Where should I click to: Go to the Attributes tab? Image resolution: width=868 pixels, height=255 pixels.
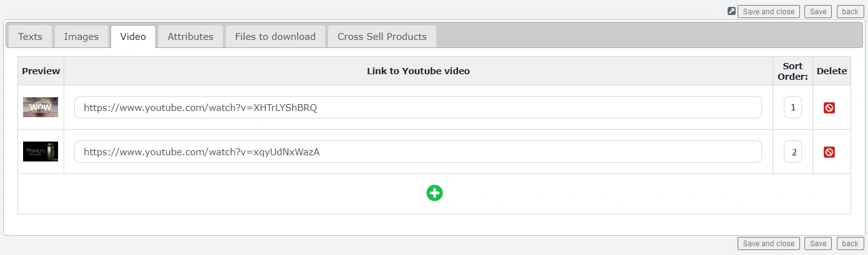point(190,37)
